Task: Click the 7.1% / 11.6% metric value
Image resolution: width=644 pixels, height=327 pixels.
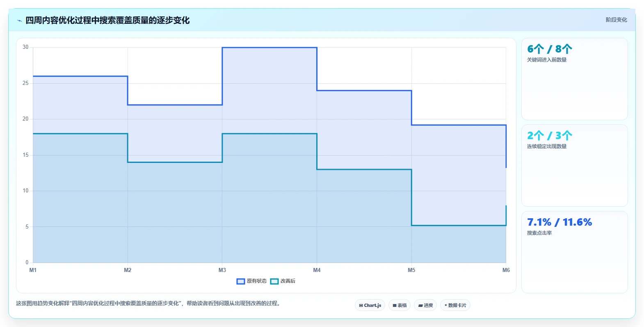Action: tap(560, 222)
